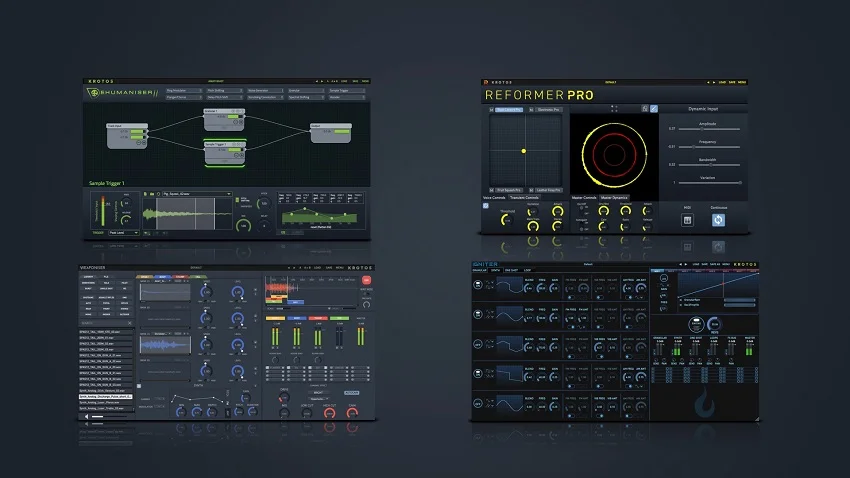Click the Threshold knob in Reformer Pro
Screen dimensions: 850x478
(506, 220)
